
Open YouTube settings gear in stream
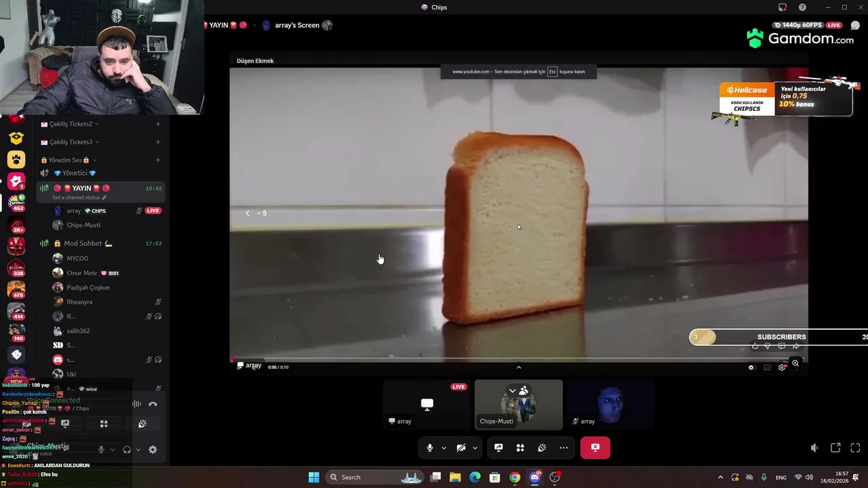tap(782, 367)
